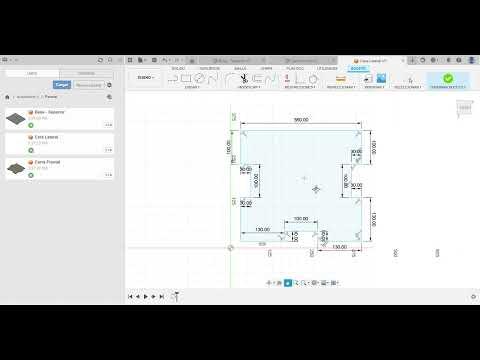Refresh the data panel
The height and width of the screenshot is (360, 480).
(100, 60)
